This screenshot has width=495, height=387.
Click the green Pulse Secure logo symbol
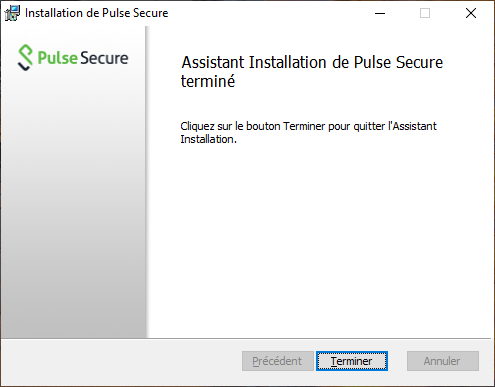(x=25, y=58)
